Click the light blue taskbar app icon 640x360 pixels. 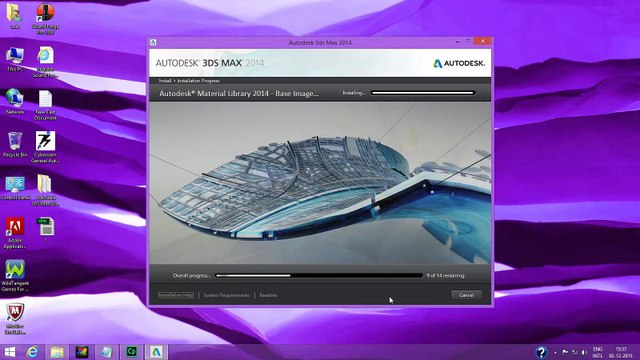click(x=107, y=352)
